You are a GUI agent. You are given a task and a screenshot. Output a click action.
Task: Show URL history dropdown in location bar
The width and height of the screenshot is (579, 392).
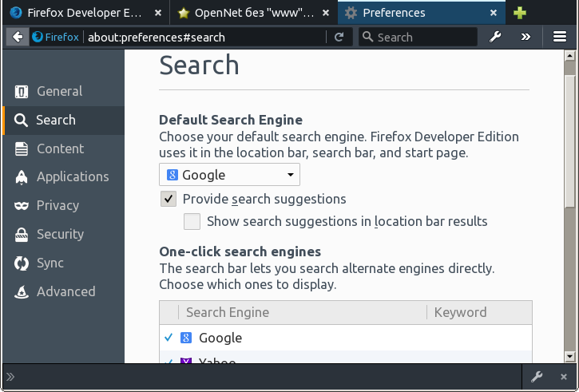319,37
